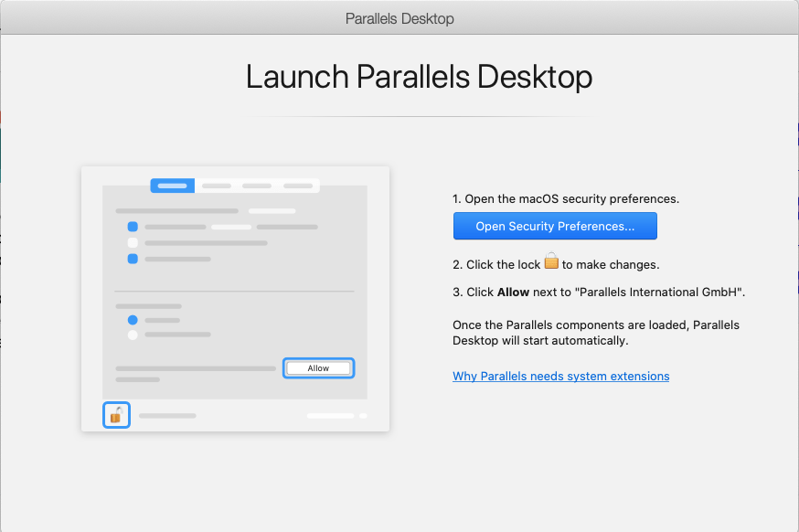Screen dimensions: 799x532
Task: Click the unlocked padlock in the illustration
Action: [x=117, y=415]
